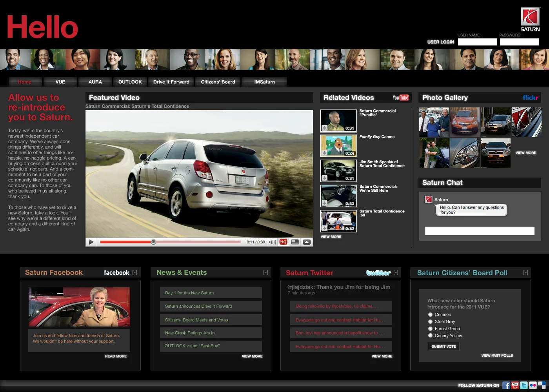Expand the video player menu arrow

pyautogui.click(x=307, y=242)
